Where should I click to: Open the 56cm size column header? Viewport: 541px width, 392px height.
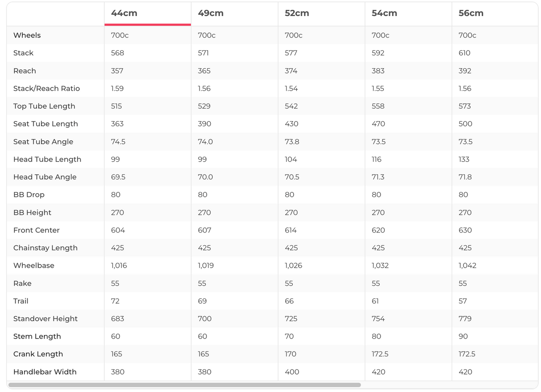(x=471, y=13)
